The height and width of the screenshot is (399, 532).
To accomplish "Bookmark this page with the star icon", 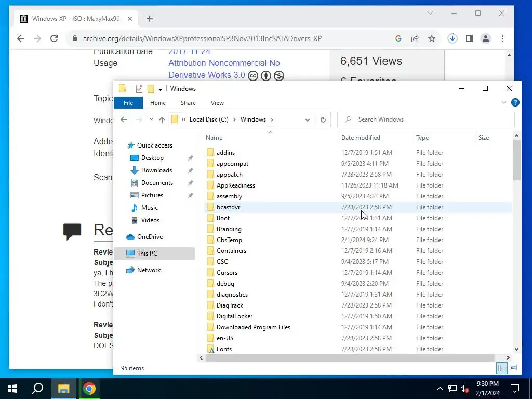I will point(432,38).
